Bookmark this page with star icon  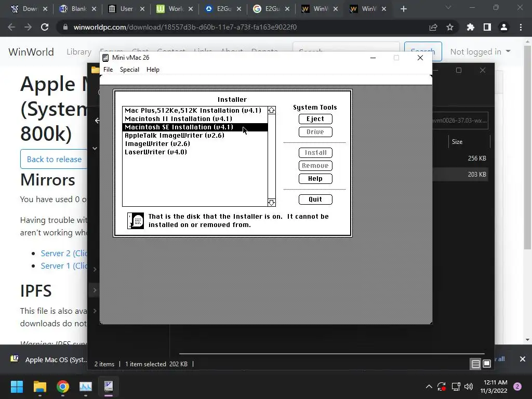tap(450, 27)
